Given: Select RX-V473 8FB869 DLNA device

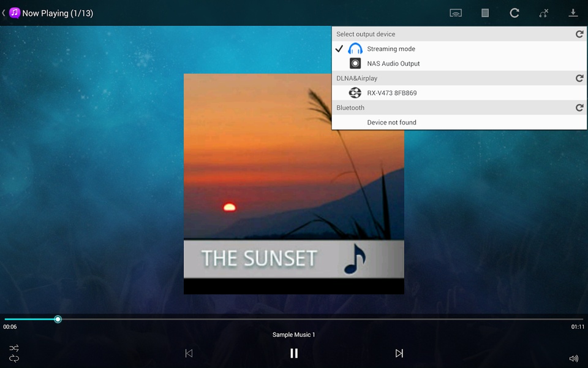Looking at the screenshot, I should click(459, 93).
